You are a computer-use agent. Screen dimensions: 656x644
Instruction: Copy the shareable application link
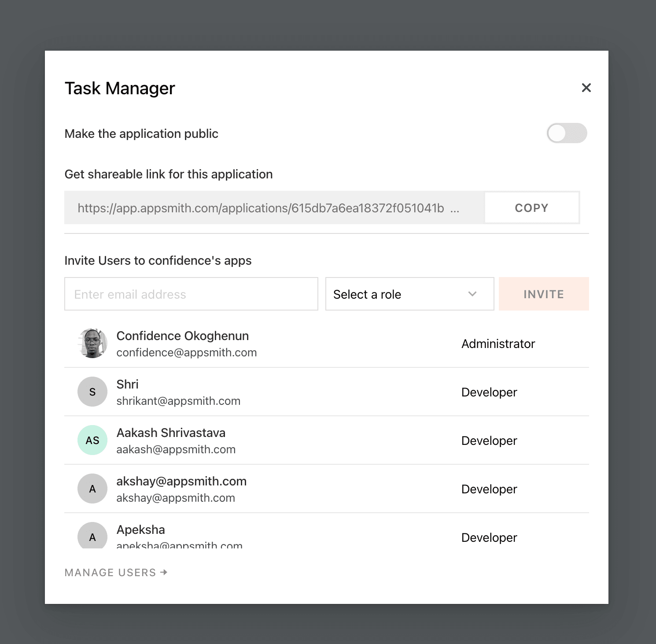click(531, 208)
